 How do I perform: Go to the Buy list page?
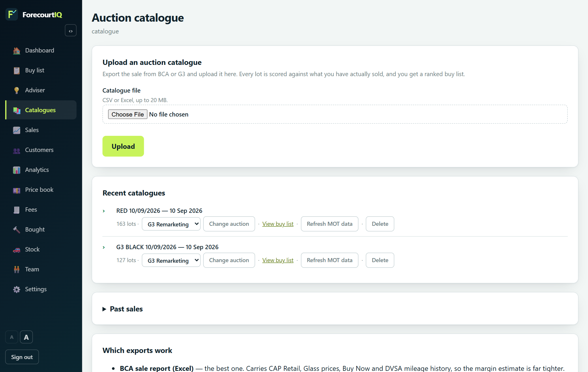pos(41,70)
